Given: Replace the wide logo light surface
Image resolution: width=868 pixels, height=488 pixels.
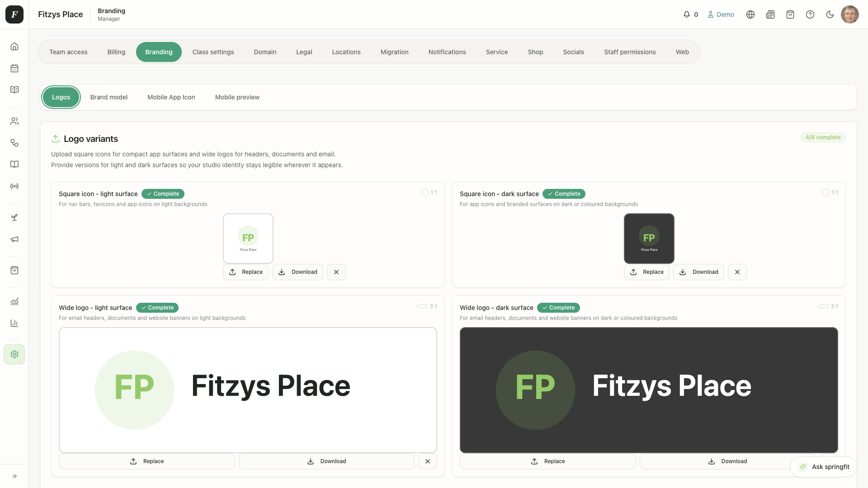Looking at the screenshot, I should coord(147,461).
